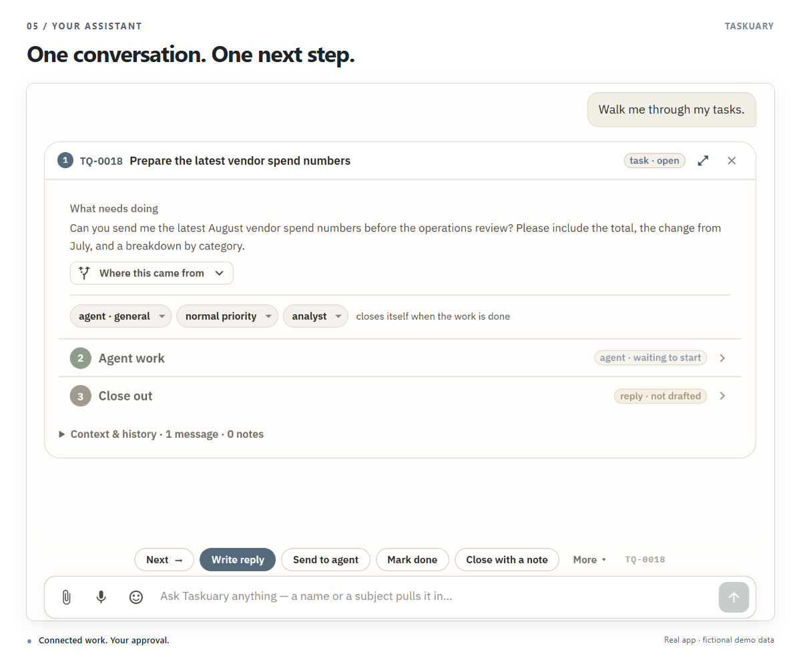Screen dimensions: 801x672
Task: Click the title Prepare the latest vendor spend numbers
Action: pyautogui.click(x=240, y=161)
